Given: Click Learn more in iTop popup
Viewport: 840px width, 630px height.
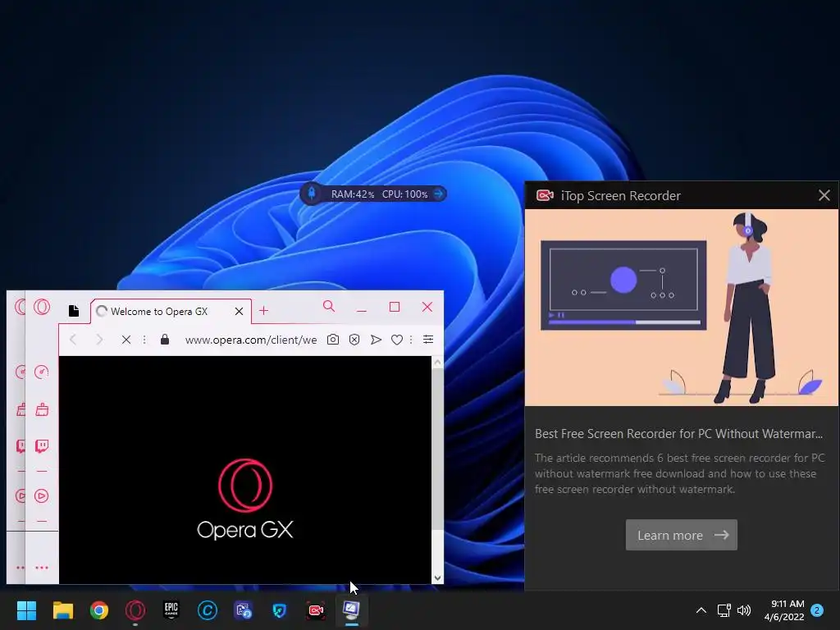Looking at the screenshot, I should [682, 535].
